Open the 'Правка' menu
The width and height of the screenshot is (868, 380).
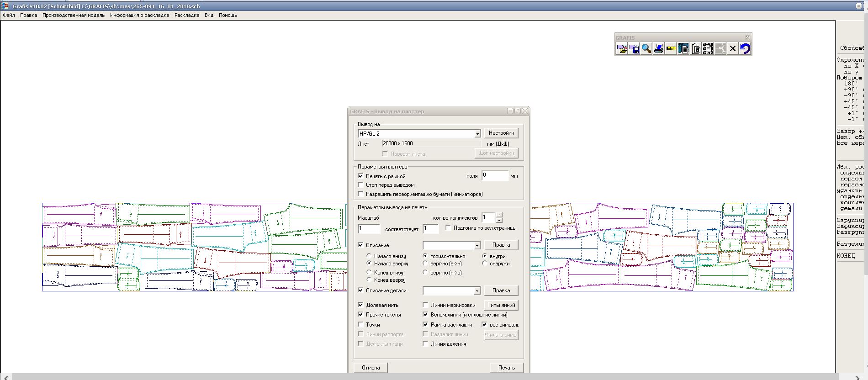pyautogui.click(x=29, y=15)
